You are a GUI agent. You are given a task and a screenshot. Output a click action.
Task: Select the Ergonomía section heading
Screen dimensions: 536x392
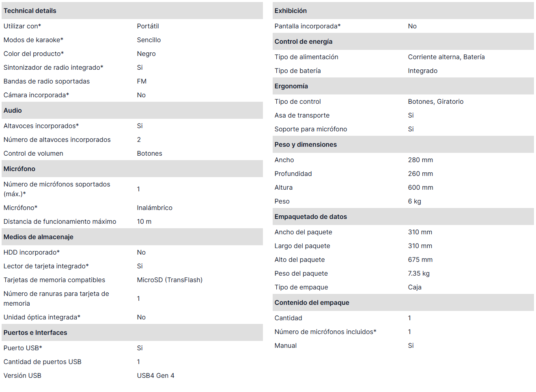click(x=291, y=86)
